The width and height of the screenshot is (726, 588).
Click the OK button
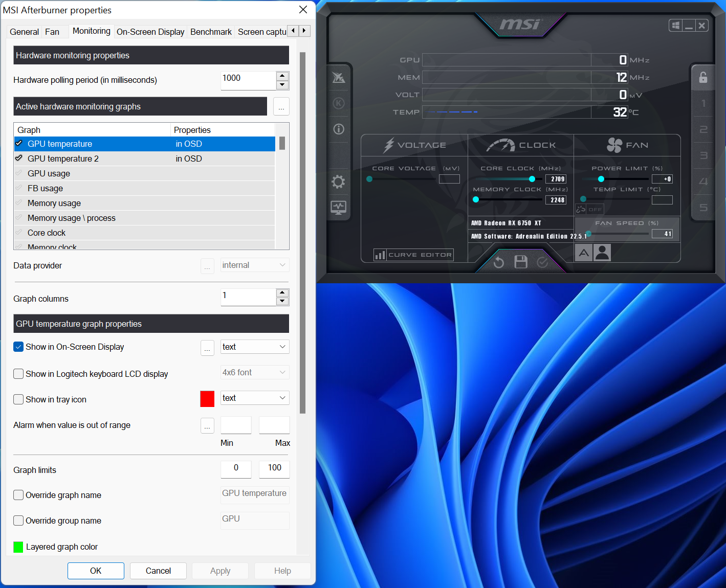point(96,571)
